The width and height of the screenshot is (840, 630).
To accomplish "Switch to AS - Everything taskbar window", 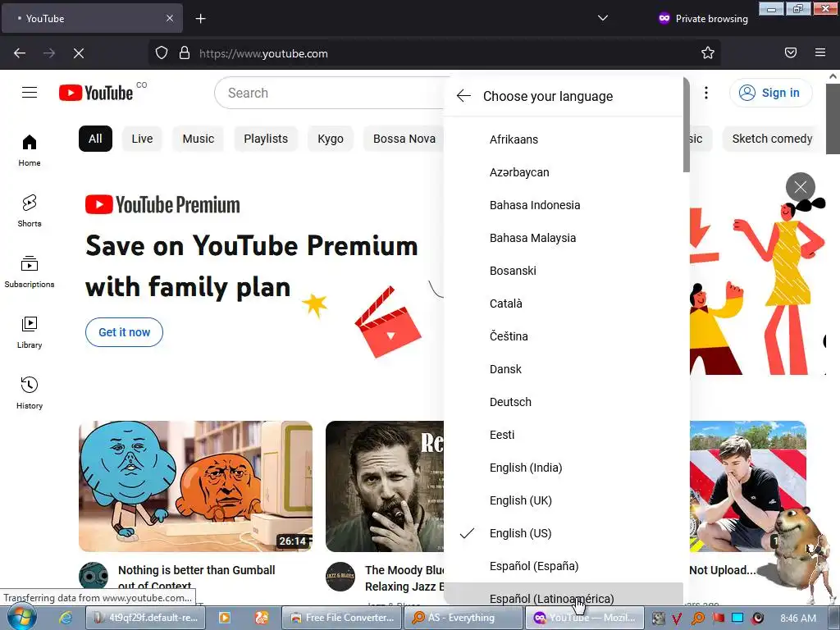I will pyautogui.click(x=463, y=618).
